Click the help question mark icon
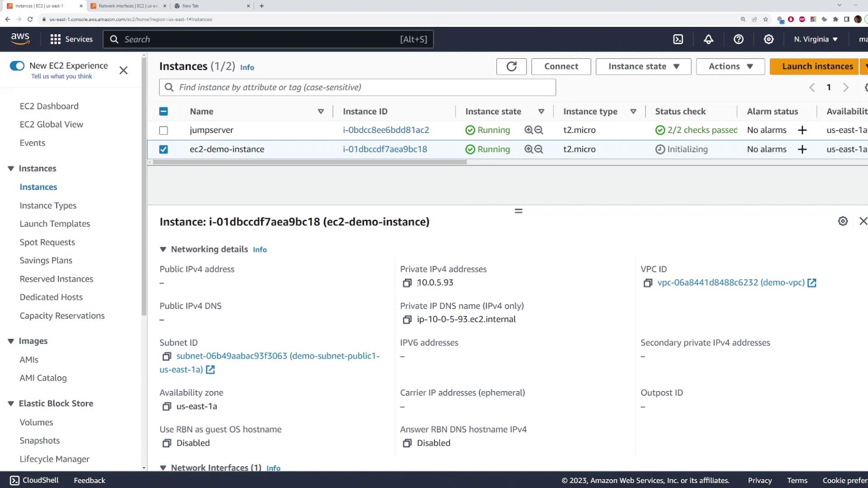The image size is (868, 488). pyautogui.click(x=738, y=39)
